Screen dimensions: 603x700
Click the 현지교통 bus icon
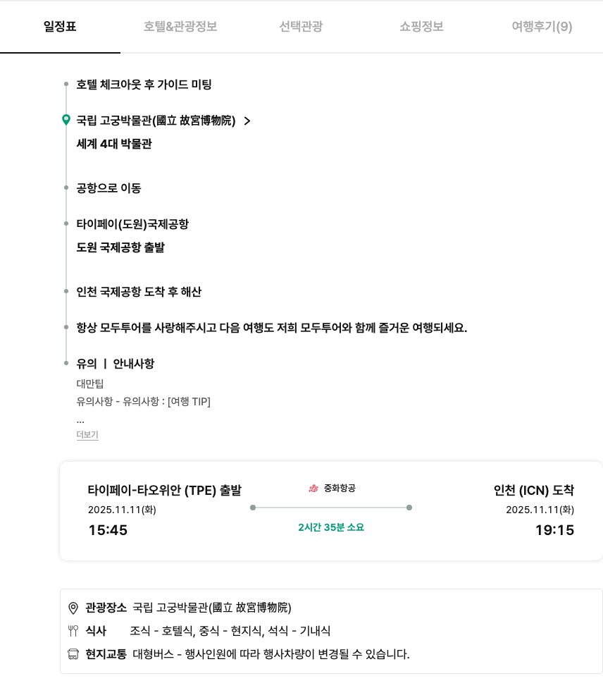coord(73,654)
